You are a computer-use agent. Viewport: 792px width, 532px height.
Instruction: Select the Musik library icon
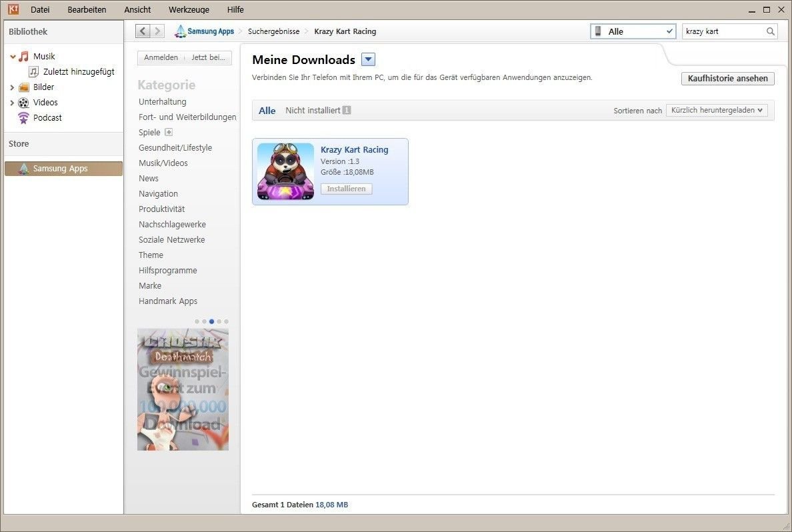click(24, 57)
